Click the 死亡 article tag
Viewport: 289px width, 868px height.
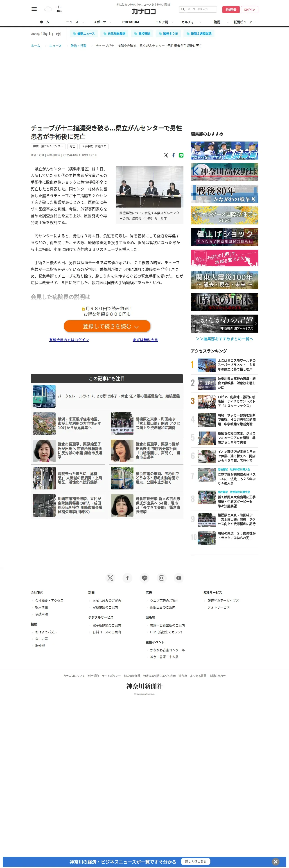coord(72,146)
